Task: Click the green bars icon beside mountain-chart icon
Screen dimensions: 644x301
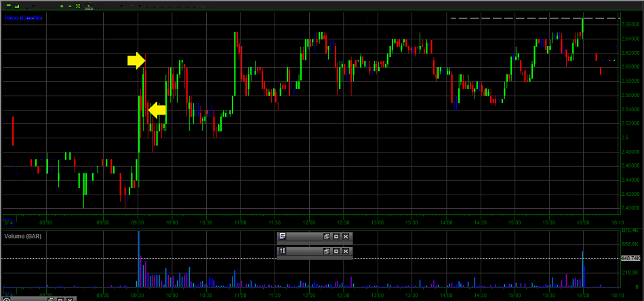Action: [8, 6]
